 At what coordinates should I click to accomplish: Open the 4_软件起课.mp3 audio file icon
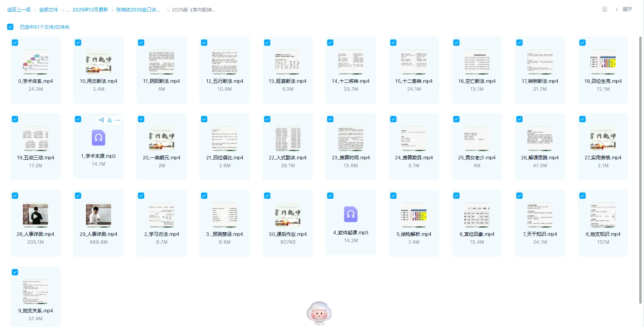pyautogui.click(x=351, y=214)
